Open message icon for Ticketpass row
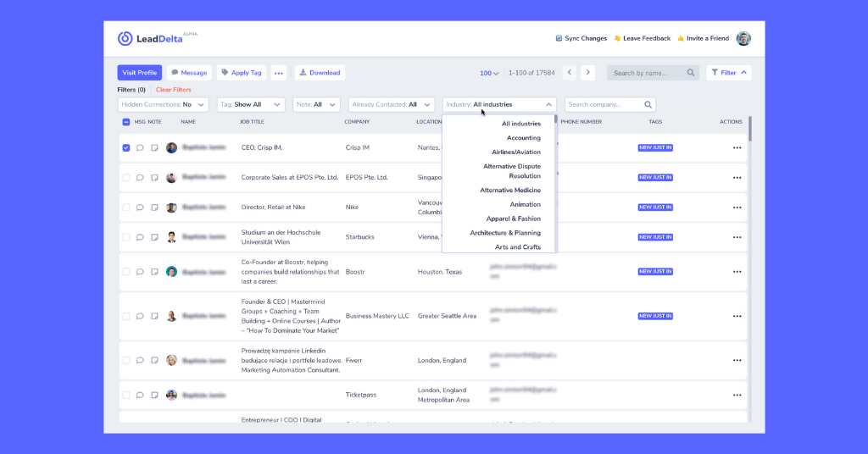Image resolution: width=868 pixels, height=454 pixels. click(140, 395)
